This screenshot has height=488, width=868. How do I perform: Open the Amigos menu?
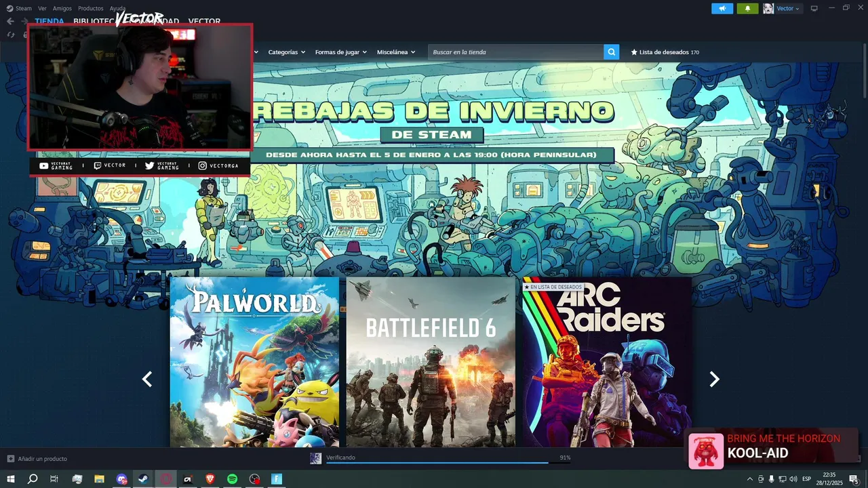tap(62, 8)
